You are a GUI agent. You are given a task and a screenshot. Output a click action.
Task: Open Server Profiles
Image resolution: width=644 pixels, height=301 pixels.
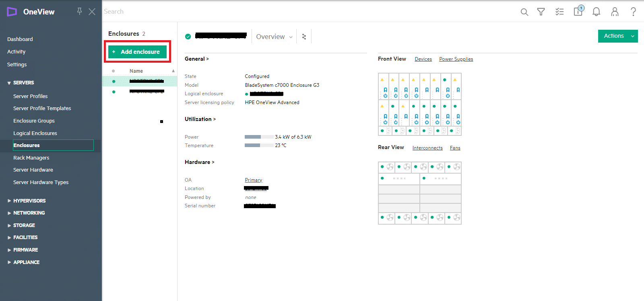click(30, 96)
